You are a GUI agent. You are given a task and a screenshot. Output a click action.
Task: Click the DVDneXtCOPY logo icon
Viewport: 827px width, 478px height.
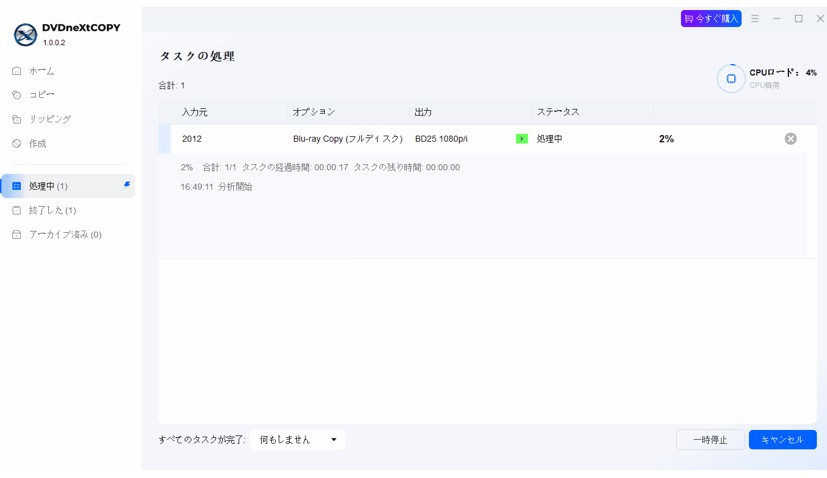25,35
